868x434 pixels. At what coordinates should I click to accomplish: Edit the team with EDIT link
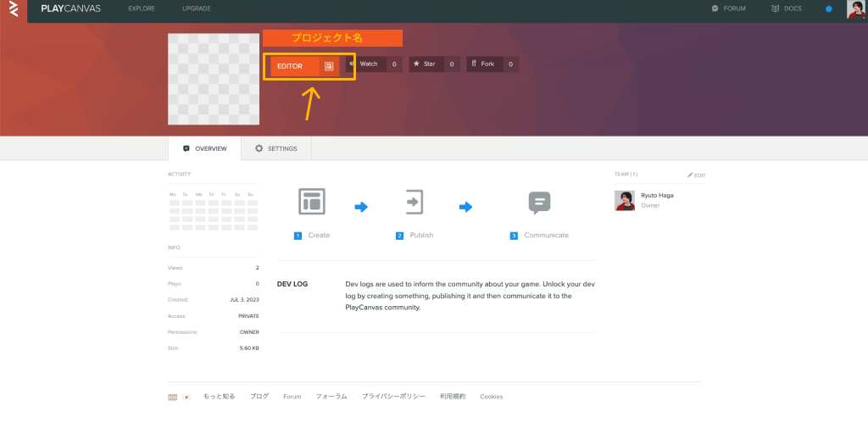(697, 175)
